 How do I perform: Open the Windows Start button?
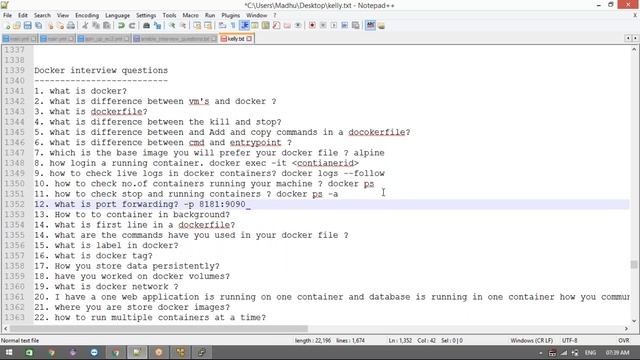9,353
